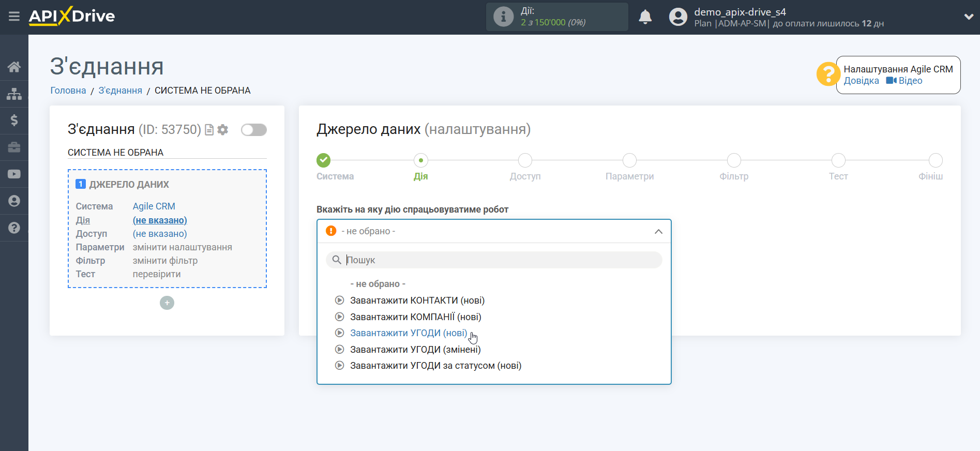
Task: Open the Довідка help link
Action: click(x=862, y=81)
